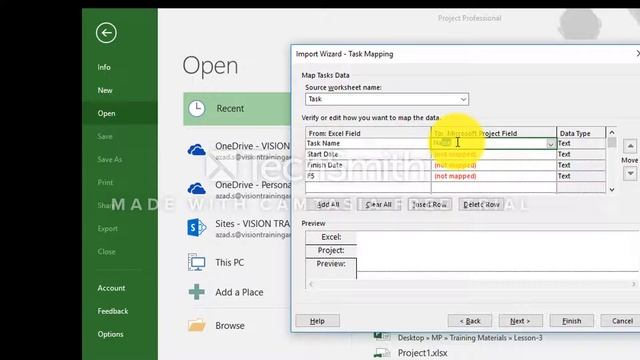This screenshot has height=360, width=640.
Task: Click the Help button in the wizard
Action: coord(317,321)
